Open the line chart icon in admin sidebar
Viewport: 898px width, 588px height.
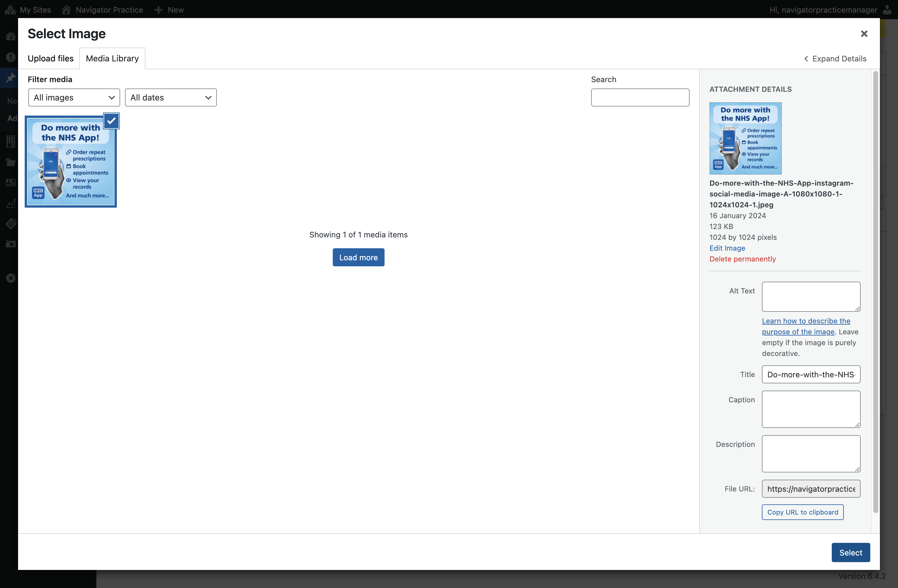point(11,203)
